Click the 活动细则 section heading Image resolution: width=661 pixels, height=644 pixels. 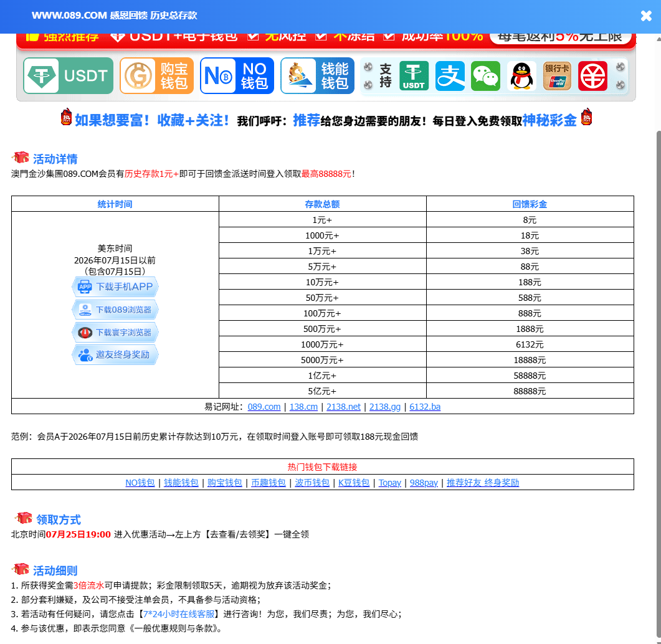(x=55, y=571)
